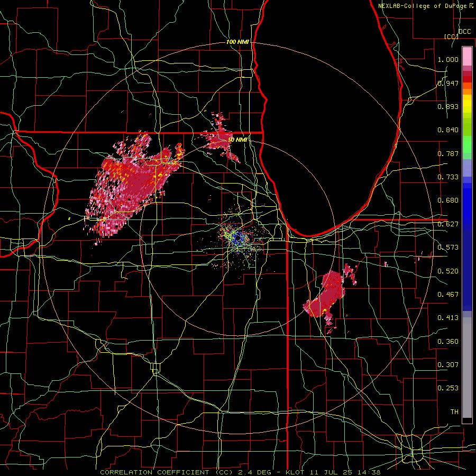
Task: Click the northern echo near 50 NMI label
Action: click(221, 138)
